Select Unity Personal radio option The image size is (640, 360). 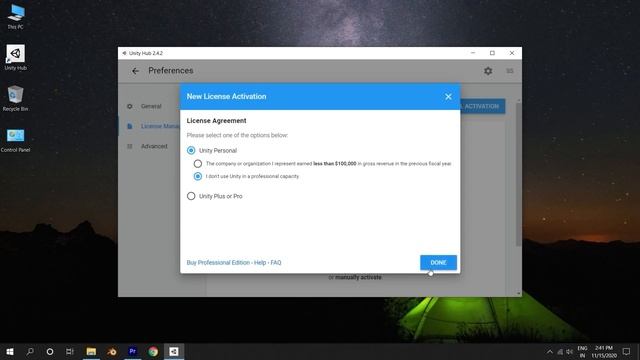coord(191,151)
